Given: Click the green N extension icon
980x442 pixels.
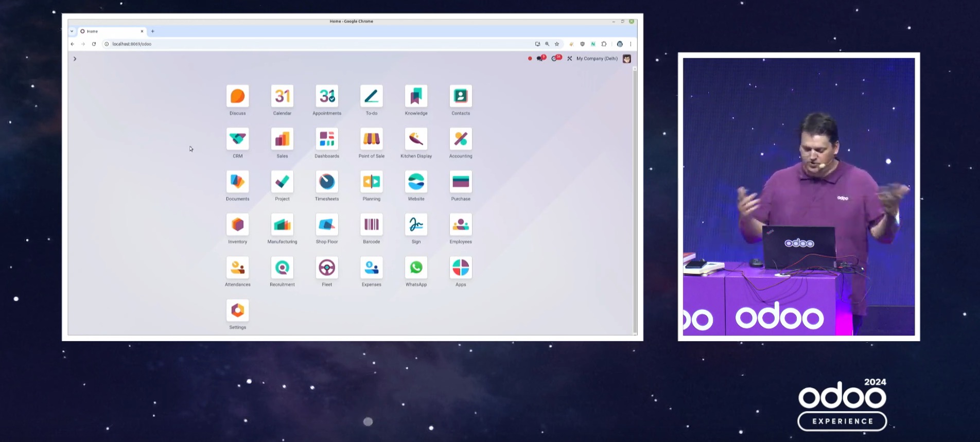Looking at the screenshot, I should 593,44.
